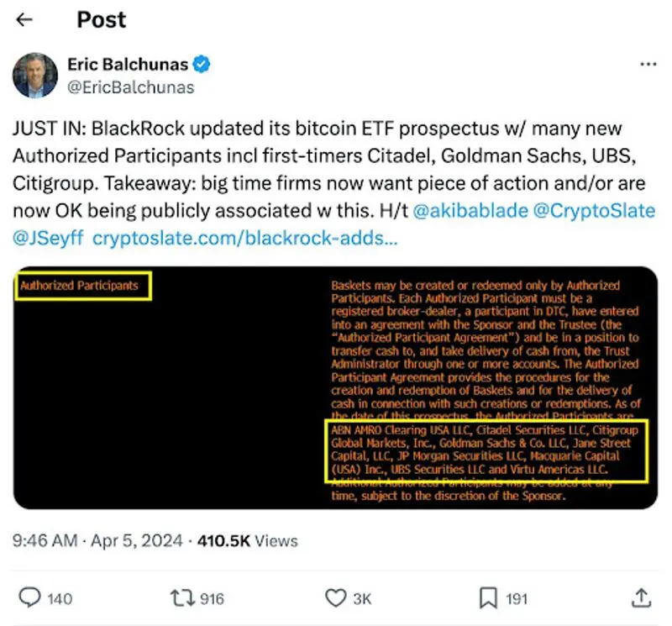Like the post with heart icon
The image size is (672, 626).
tap(335, 597)
